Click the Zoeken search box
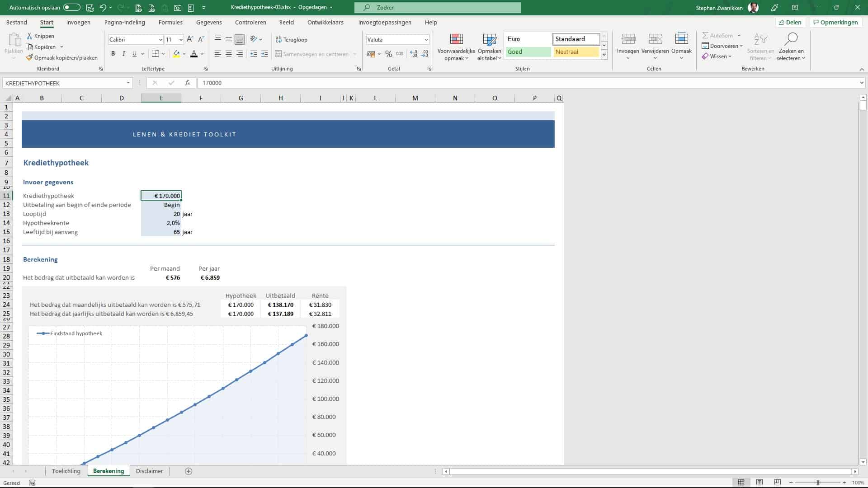This screenshot has width=868, height=488. (437, 8)
